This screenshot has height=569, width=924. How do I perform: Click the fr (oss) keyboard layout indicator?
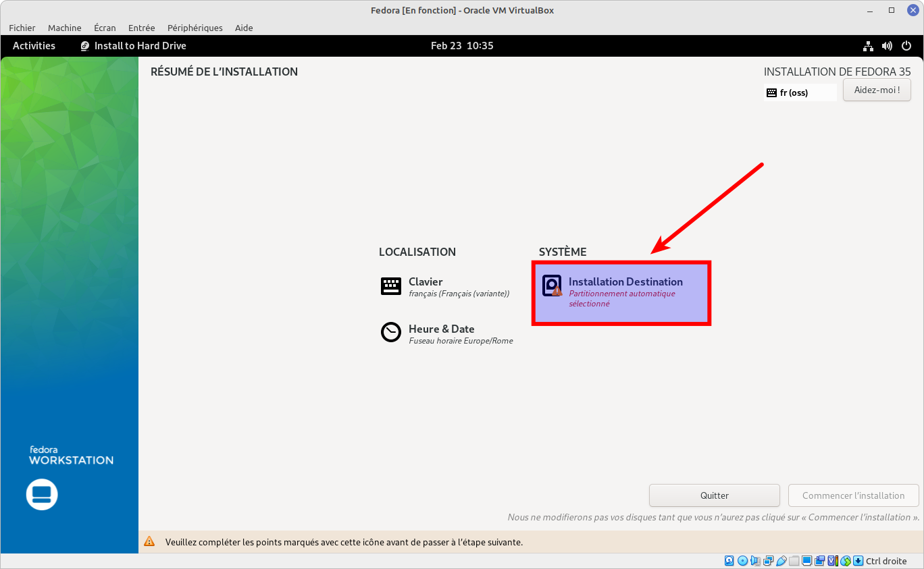coord(800,92)
